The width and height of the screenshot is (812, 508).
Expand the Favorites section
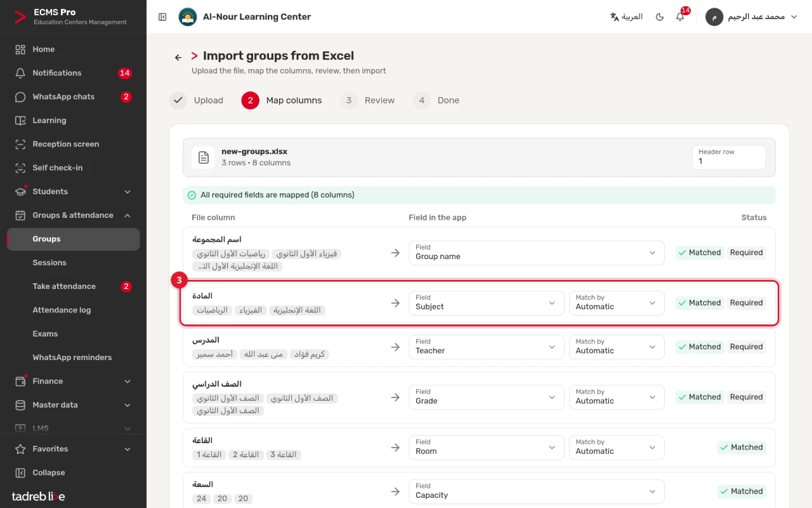point(73,449)
